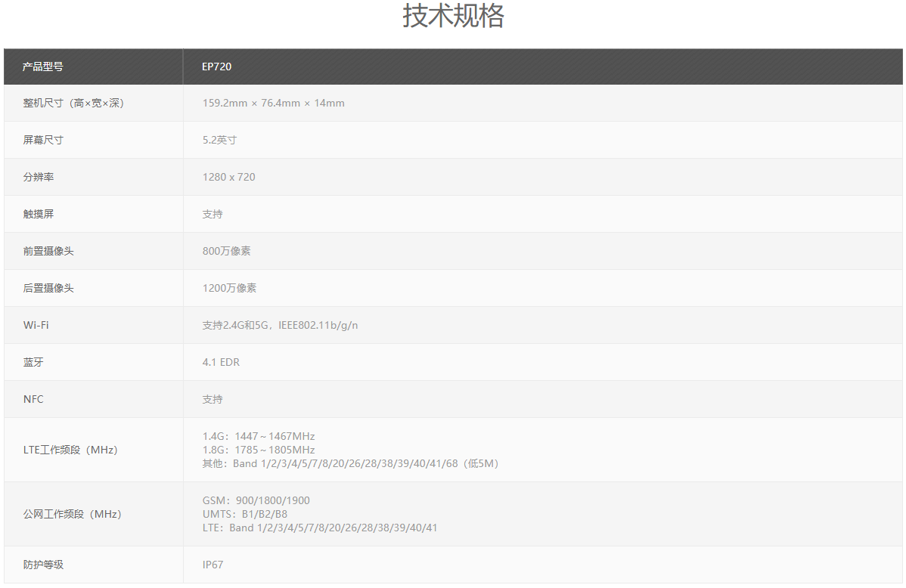Click the 4.1 EDR Bluetooth value

point(221,362)
